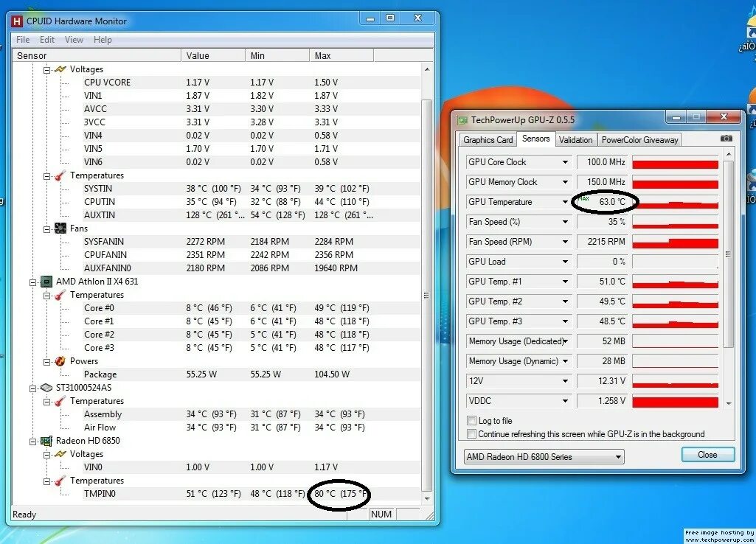Viewport: 756px width, 544px height.
Task: Collapse the AMD Athlon II X4 631 node
Action: click(32, 282)
